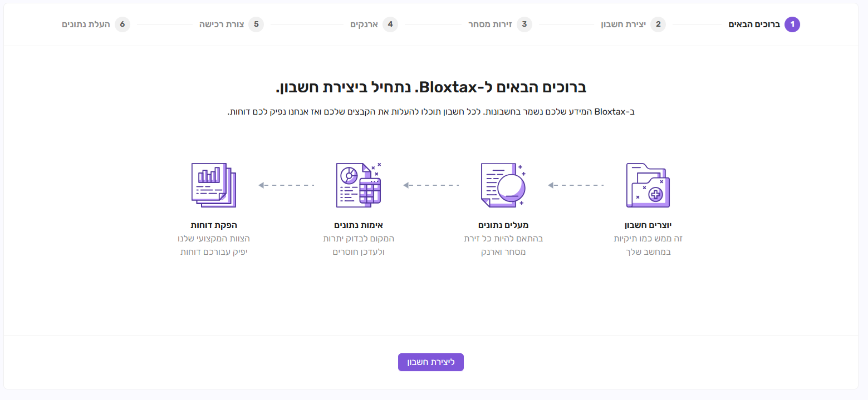Select step 6 circle for העלת נתונים
This screenshot has height=400, width=868.
point(122,24)
